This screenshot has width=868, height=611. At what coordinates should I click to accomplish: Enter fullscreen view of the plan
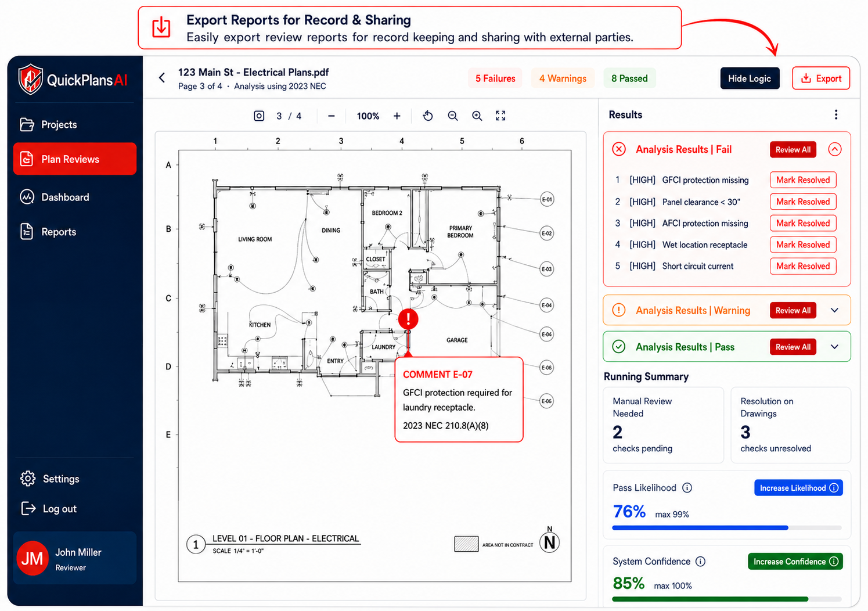pos(500,116)
